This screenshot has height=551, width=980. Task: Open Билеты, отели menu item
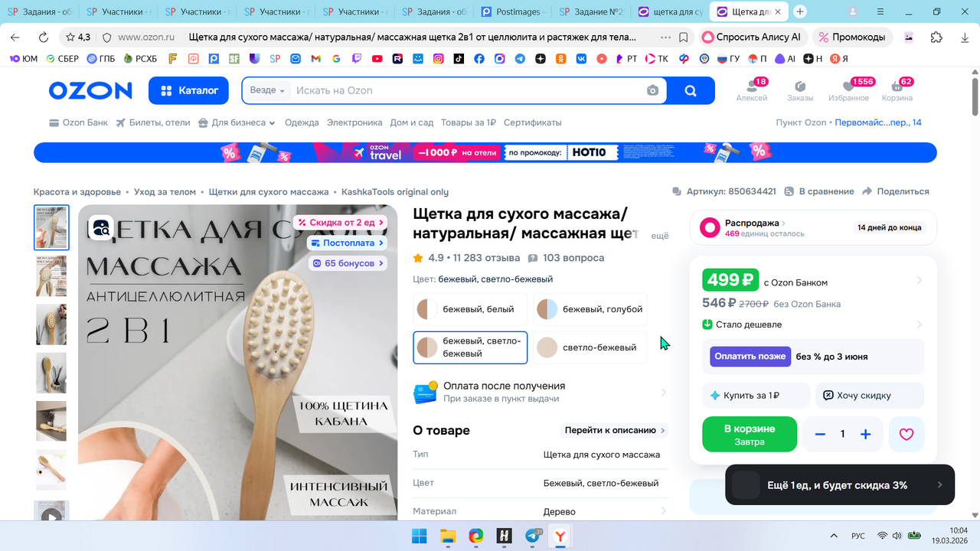click(153, 122)
